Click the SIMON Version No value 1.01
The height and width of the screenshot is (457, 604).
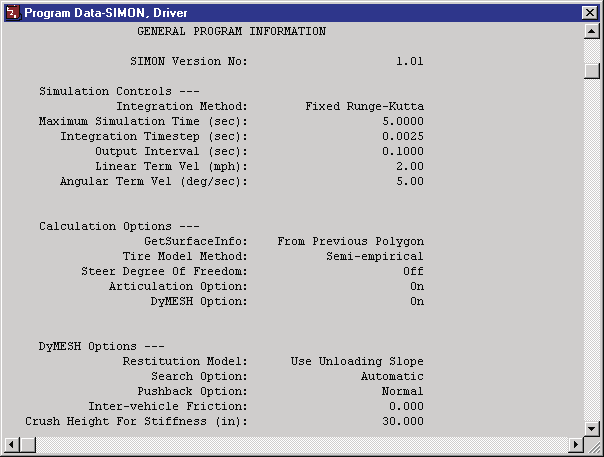pos(410,61)
